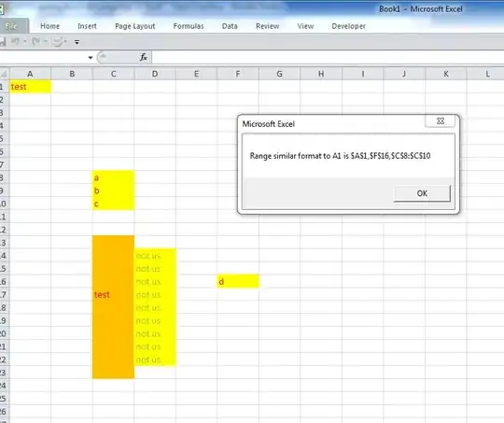Open the Insert ribbon tab
The image size is (504, 423).
click(x=87, y=26)
